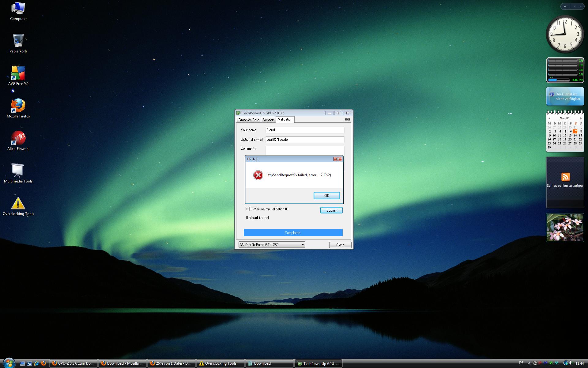Switch to the Sensors tab
The image size is (588, 368).
pos(269,120)
